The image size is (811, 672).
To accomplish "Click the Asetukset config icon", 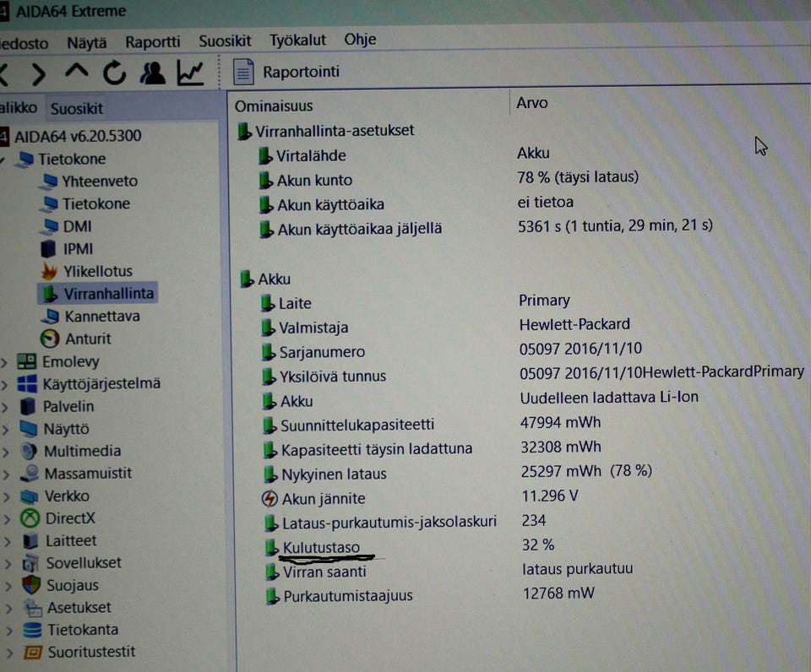I will [33, 609].
